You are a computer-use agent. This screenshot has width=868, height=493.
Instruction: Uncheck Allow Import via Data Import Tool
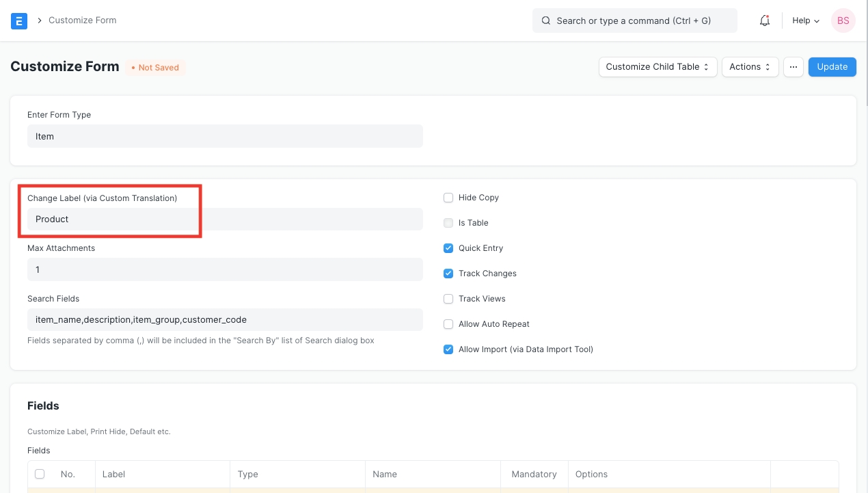pyautogui.click(x=448, y=349)
